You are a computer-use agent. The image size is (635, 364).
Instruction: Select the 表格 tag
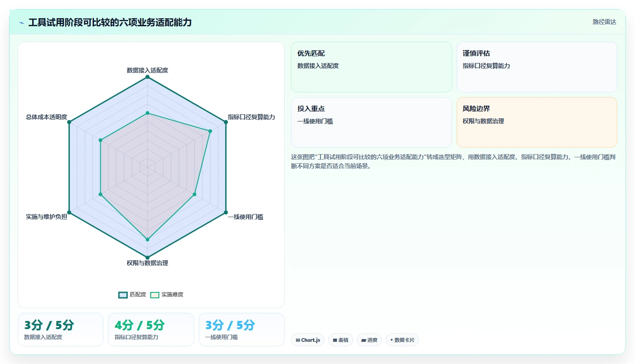tap(340, 340)
